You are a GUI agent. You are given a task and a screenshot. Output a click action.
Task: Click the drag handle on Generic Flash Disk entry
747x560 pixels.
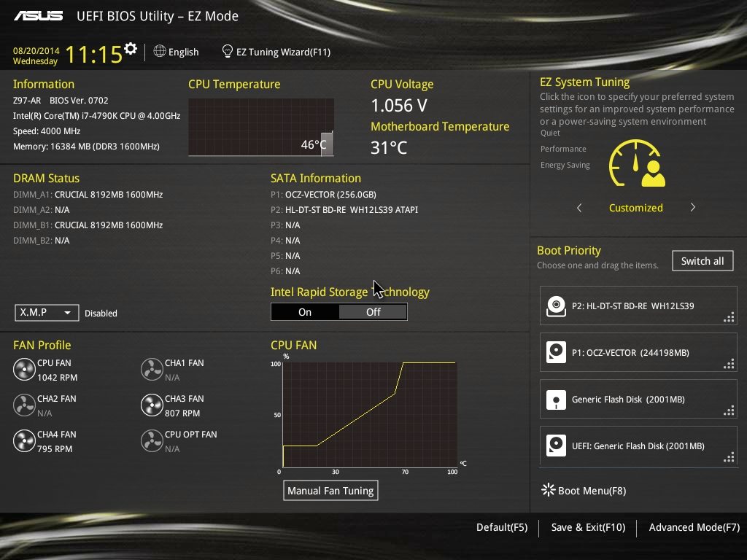(x=729, y=411)
